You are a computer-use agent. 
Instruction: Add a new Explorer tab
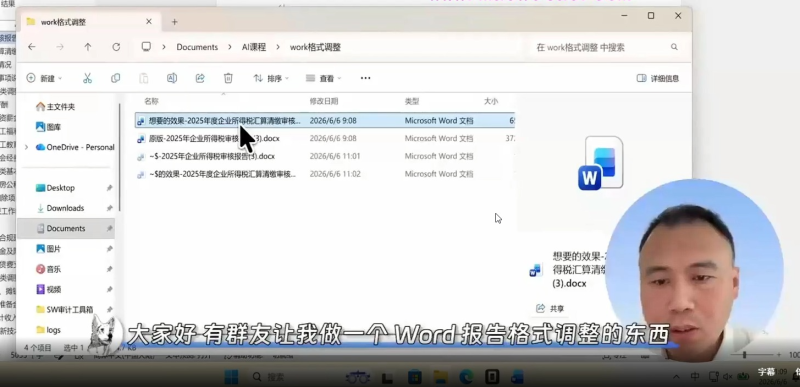point(174,22)
